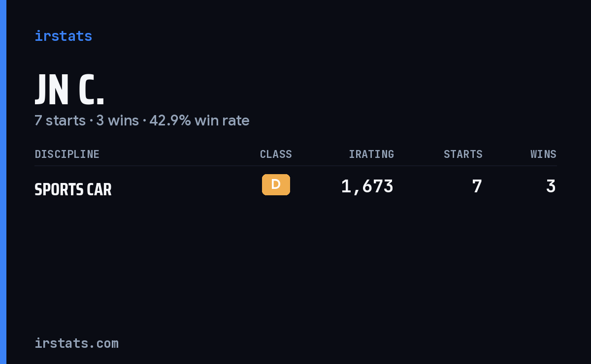Click the divider line under table headers
Image resolution: width=591 pixels, height=364 pixels.
295,166
